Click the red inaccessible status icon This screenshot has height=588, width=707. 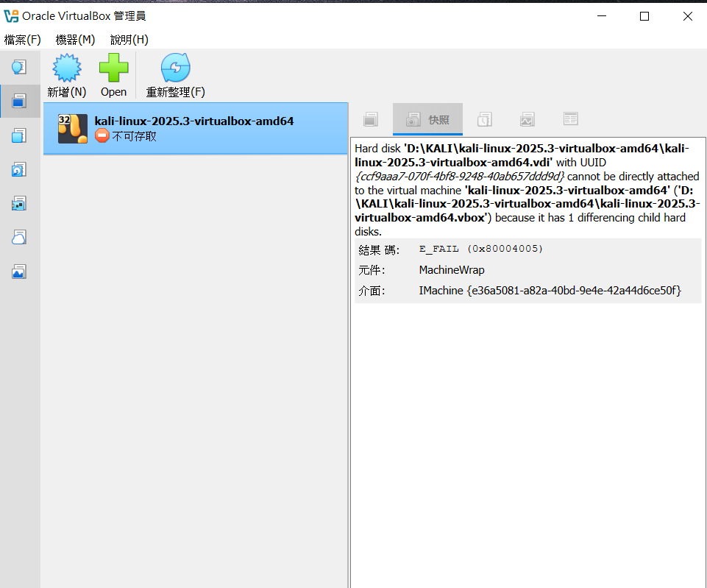click(102, 135)
